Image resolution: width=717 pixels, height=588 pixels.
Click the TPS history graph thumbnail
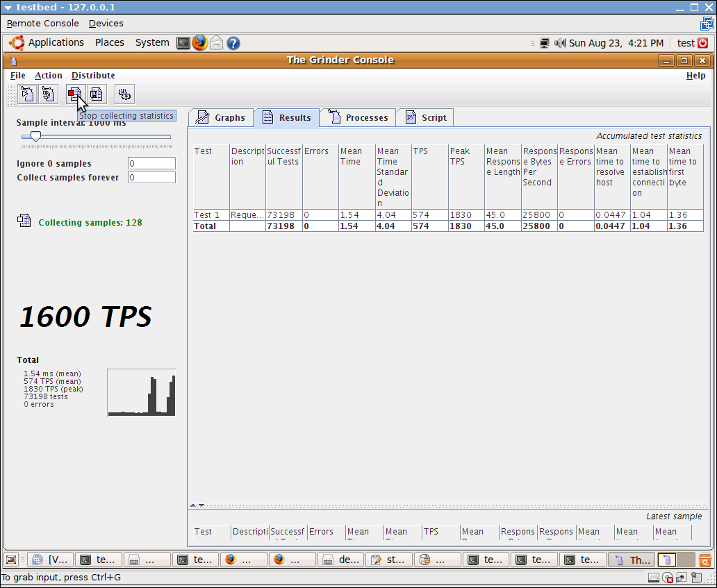tap(142, 393)
